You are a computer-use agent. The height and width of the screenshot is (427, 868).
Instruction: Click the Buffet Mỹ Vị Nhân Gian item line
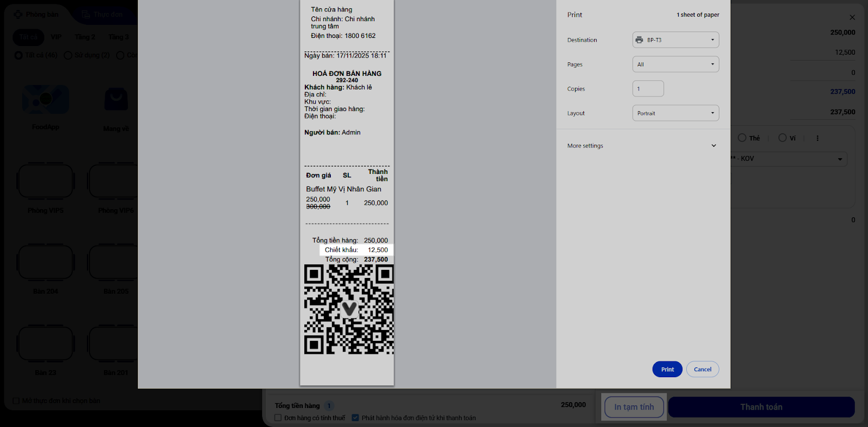343,189
